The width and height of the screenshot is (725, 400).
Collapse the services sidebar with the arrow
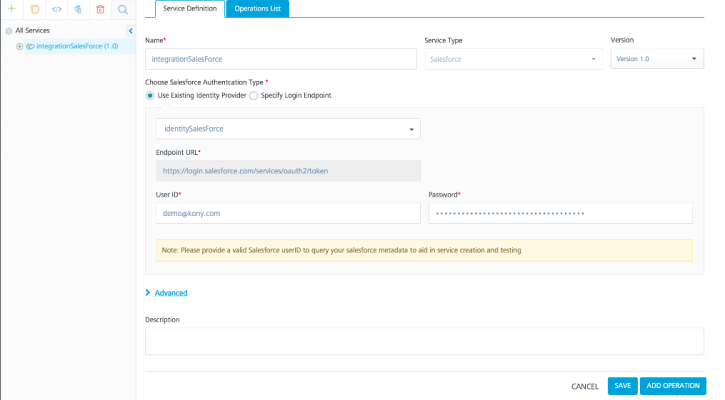pos(130,31)
